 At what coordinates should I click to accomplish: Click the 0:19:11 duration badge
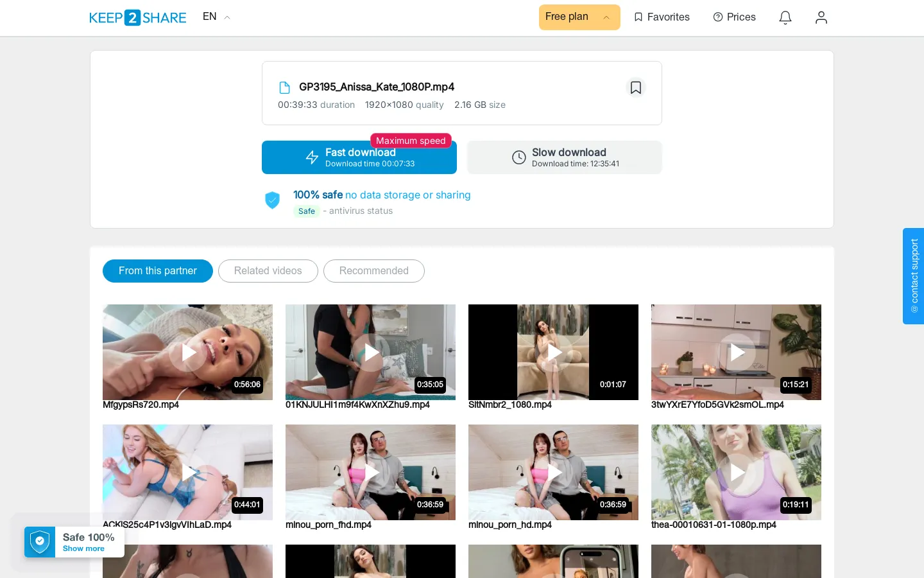(796, 505)
